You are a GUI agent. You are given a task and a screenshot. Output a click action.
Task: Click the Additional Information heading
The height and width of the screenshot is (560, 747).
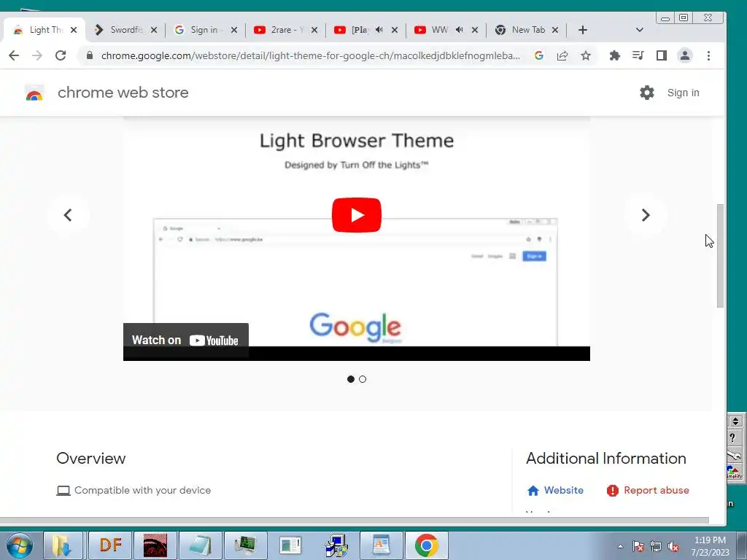click(606, 458)
